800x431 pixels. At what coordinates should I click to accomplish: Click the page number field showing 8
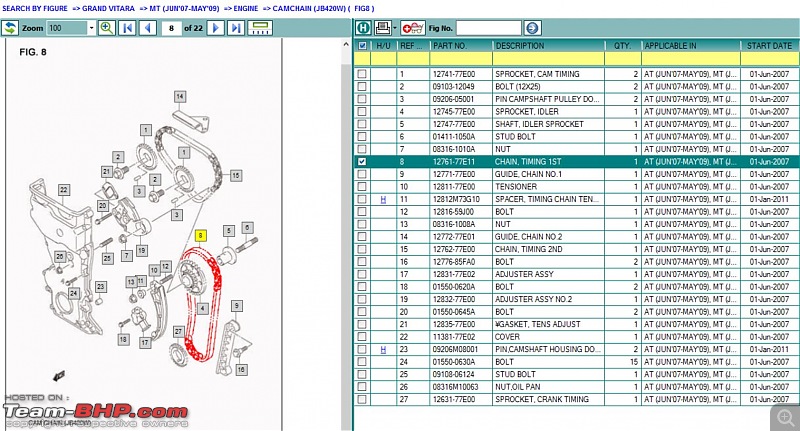coord(171,28)
